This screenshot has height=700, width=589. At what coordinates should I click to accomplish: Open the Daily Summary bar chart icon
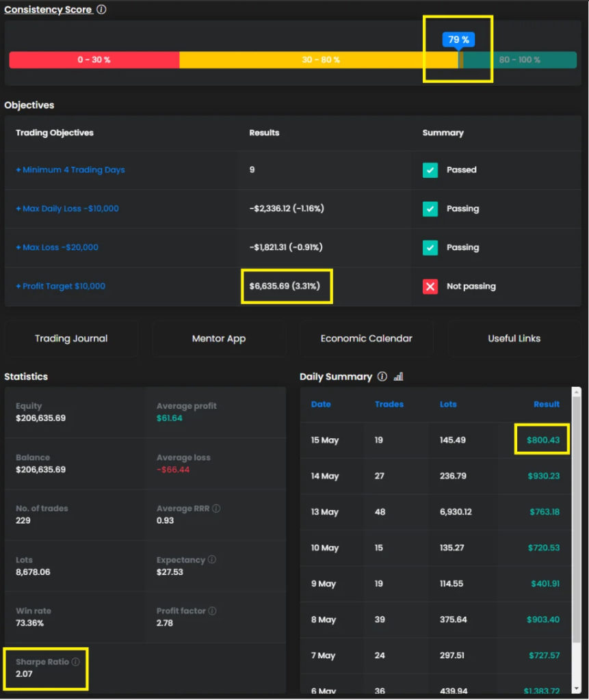click(x=398, y=377)
